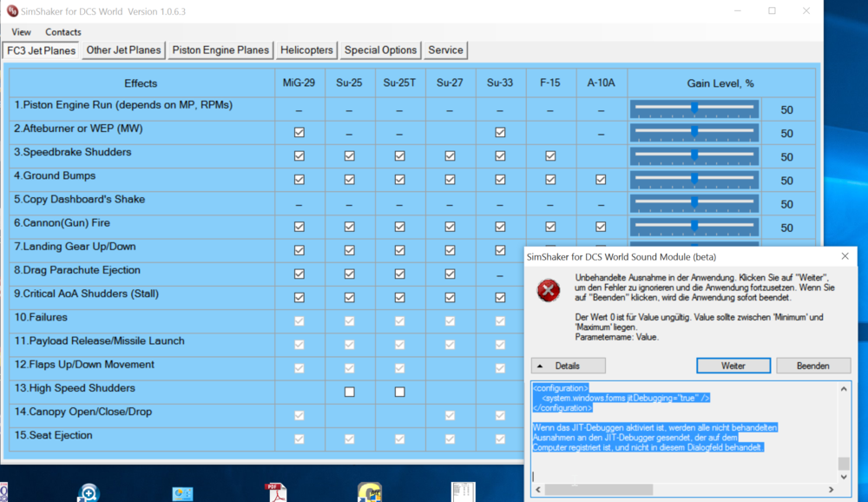Click the SimShaker app icon in title bar

(12, 11)
